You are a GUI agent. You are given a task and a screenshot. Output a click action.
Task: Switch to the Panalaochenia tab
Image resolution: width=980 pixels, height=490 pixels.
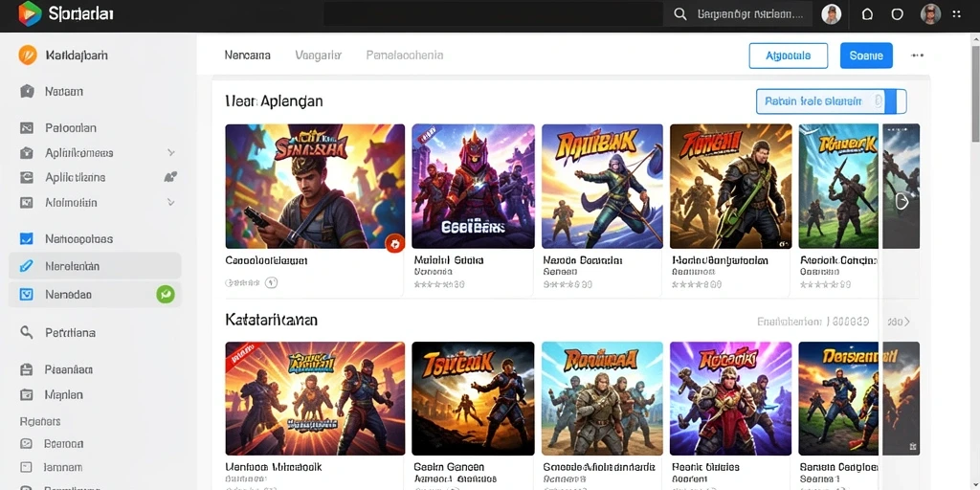point(405,55)
